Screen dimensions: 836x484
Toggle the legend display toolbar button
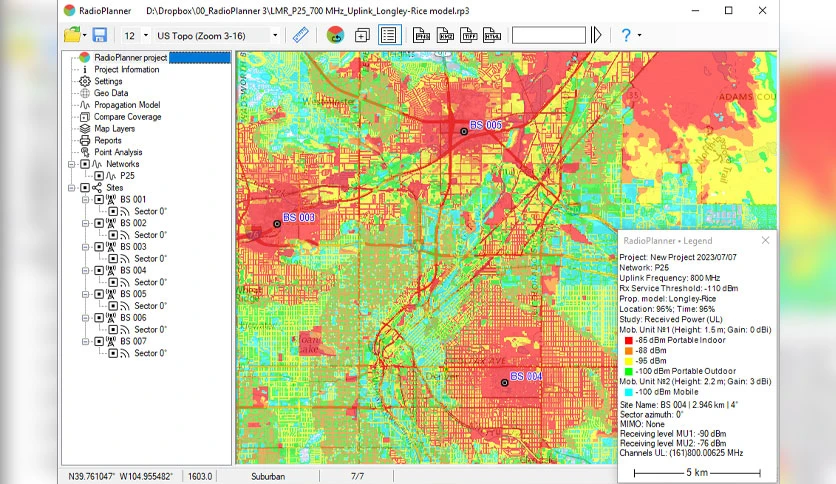[x=389, y=35]
